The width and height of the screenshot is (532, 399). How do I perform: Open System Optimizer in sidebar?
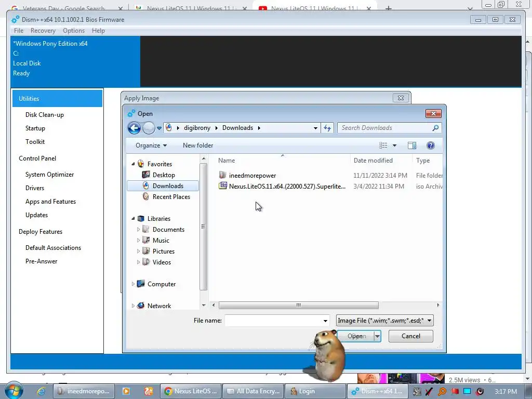pos(49,175)
